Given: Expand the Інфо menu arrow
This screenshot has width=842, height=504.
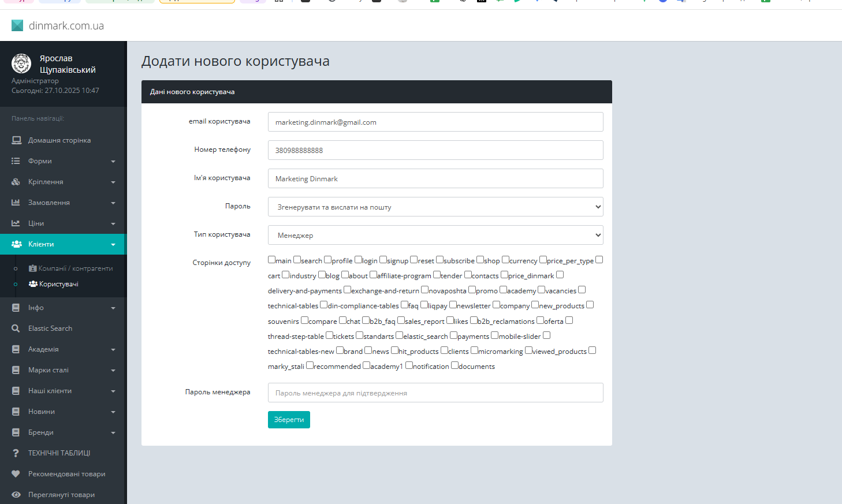Looking at the screenshot, I should (x=113, y=308).
